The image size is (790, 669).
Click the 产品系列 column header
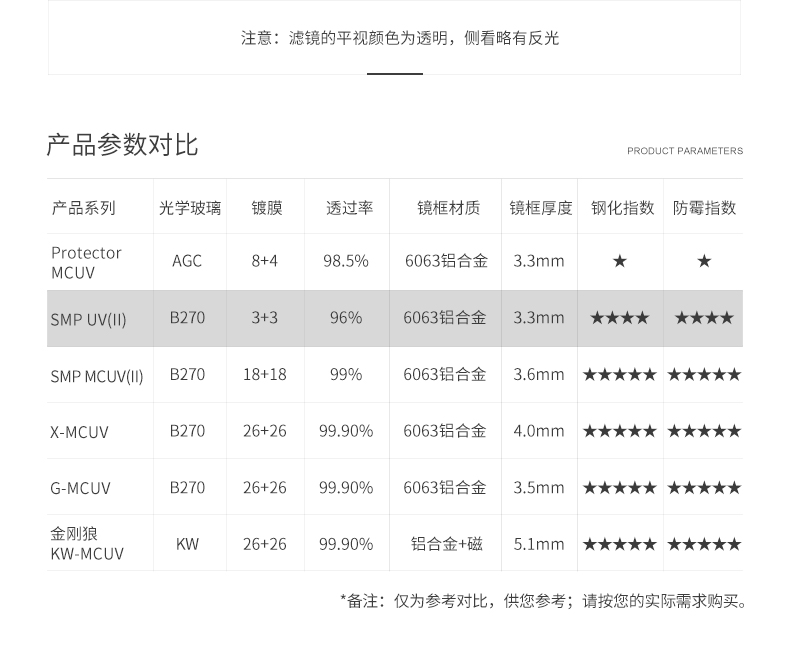click(83, 208)
